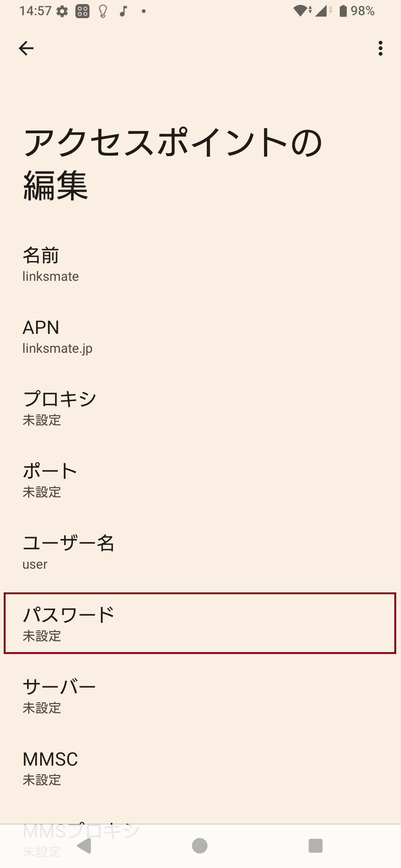
Task: Tap the cellular signal icon
Action: tap(322, 11)
